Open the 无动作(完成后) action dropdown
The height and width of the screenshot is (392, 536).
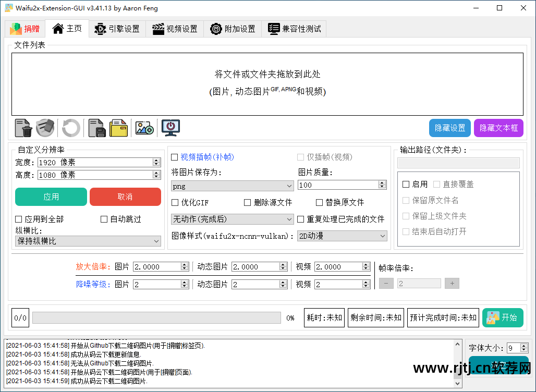pos(232,219)
